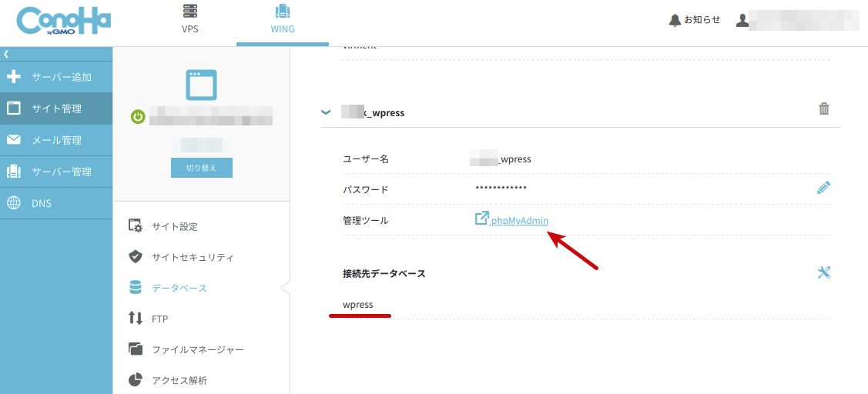Click the shield icon for サイトセキュリティ

136,257
